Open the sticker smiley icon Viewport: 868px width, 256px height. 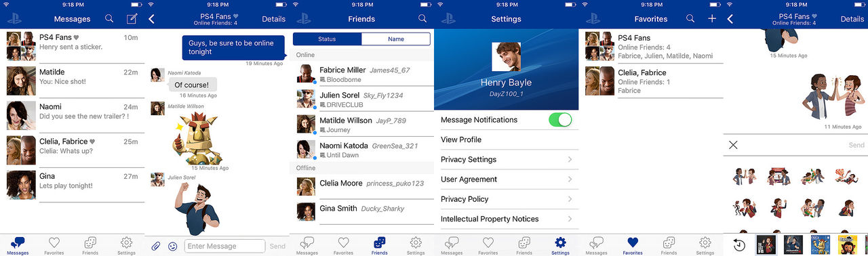pos(172,246)
